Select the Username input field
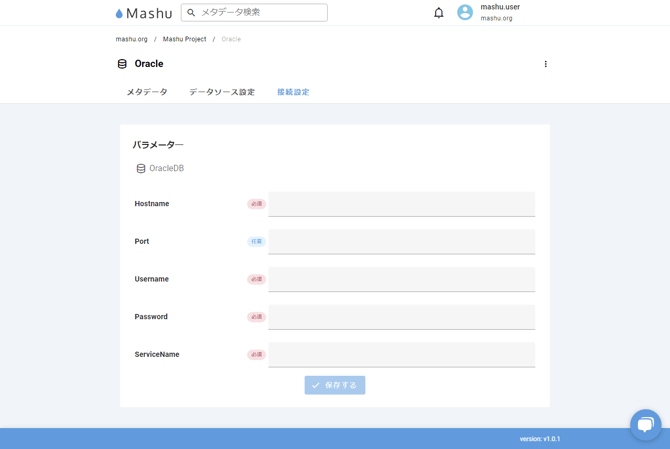 point(401,279)
